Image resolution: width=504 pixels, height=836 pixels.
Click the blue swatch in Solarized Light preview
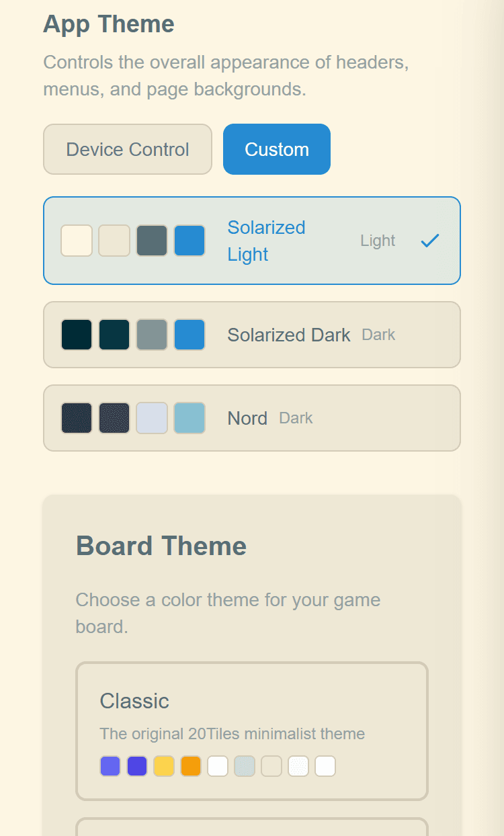pos(190,241)
